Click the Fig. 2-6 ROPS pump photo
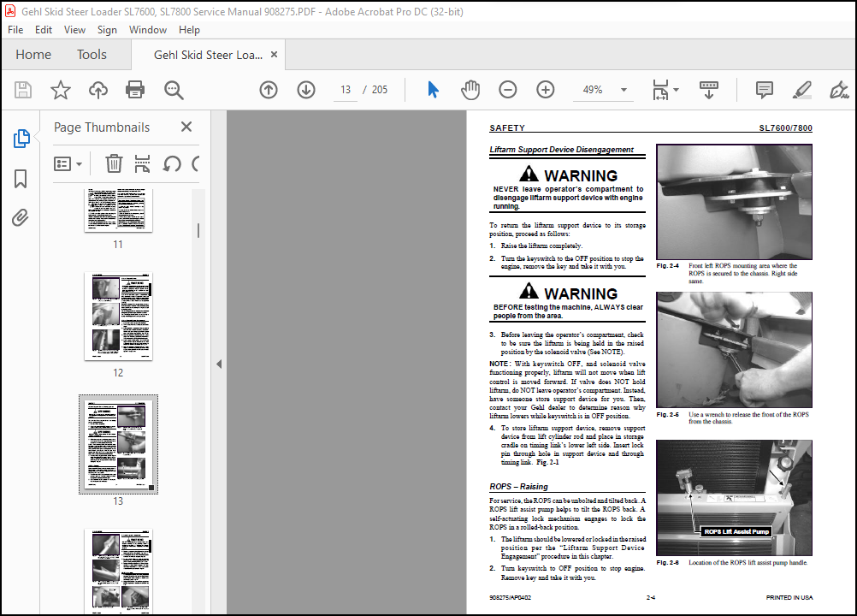The image size is (857, 616). click(x=734, y=498)
